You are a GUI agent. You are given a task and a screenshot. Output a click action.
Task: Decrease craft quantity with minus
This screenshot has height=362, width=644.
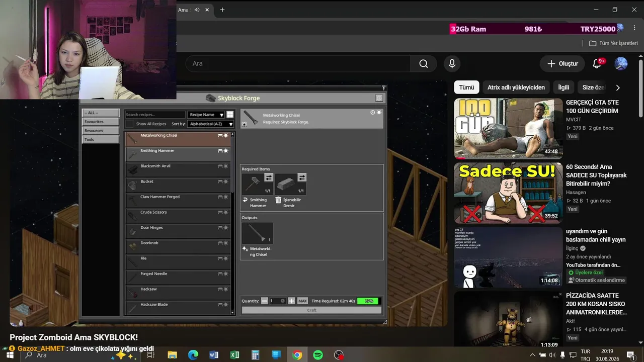265,301
